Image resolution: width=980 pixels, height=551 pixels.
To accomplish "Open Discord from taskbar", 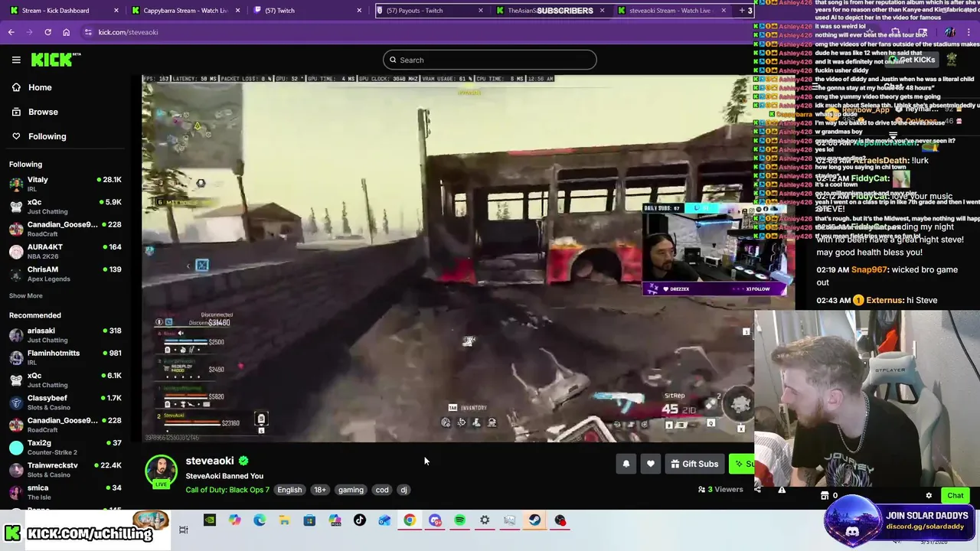I will click(435, 520).
